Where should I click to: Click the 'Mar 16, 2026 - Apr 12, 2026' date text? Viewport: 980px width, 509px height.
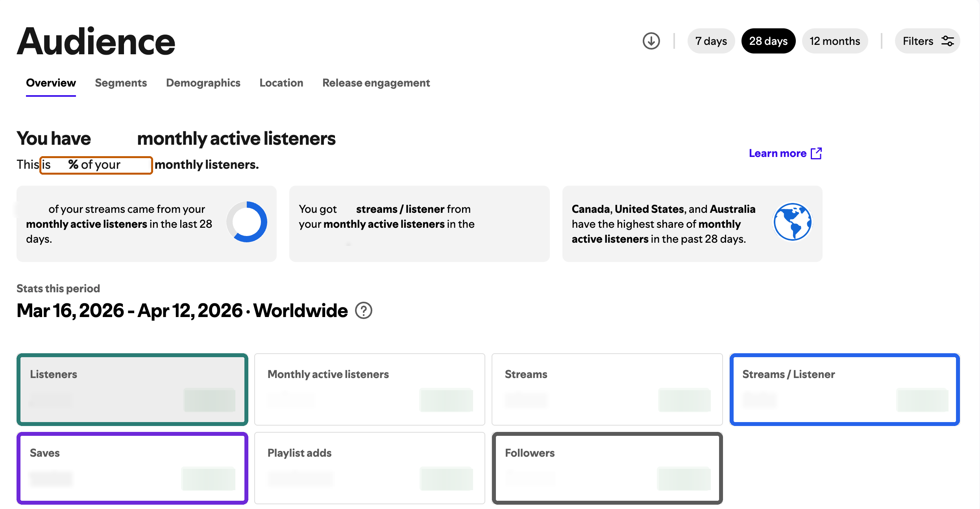tap(129, 311)
